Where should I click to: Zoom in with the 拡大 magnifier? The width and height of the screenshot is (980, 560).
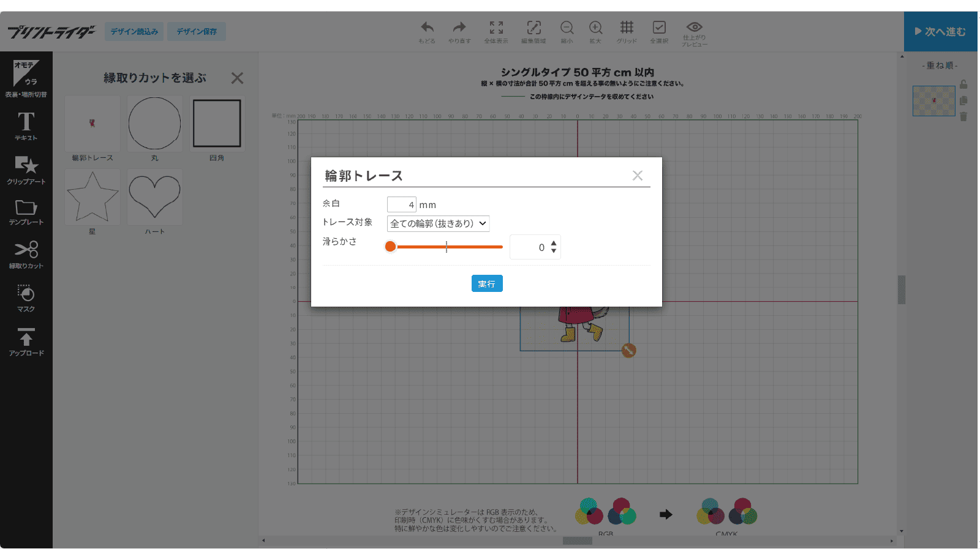point(595,32)
